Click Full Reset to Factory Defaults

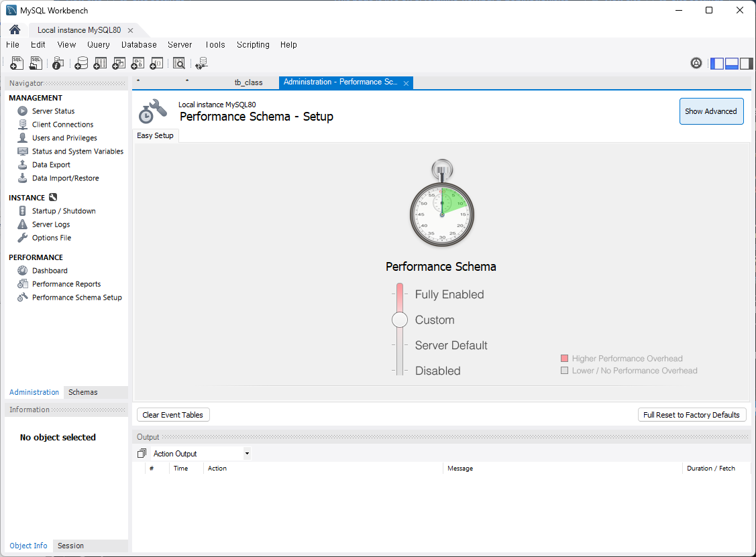point(692,415)
